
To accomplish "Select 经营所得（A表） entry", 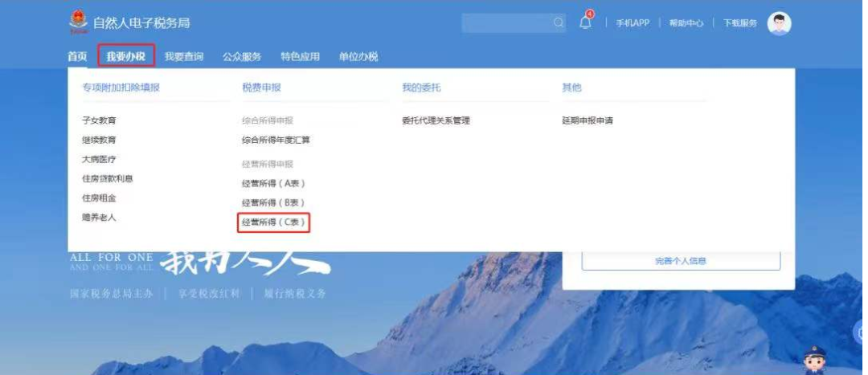I will click(273, 183).
